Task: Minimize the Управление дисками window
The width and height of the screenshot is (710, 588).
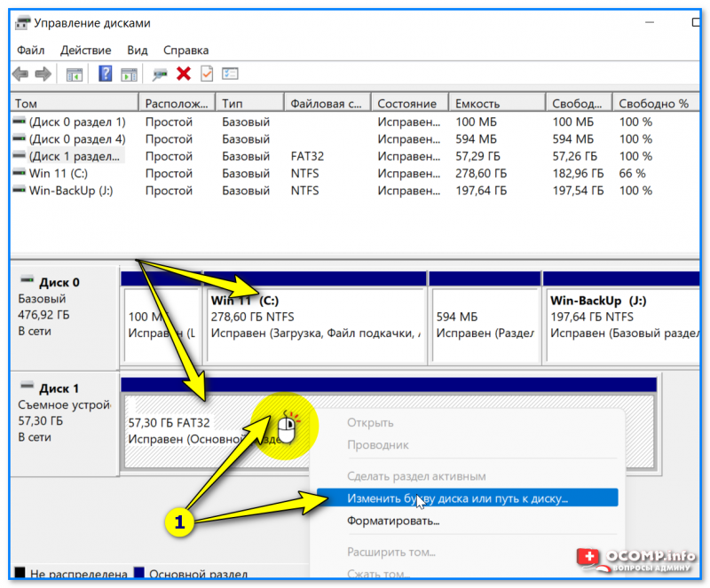Action: [x=650, y=22]
